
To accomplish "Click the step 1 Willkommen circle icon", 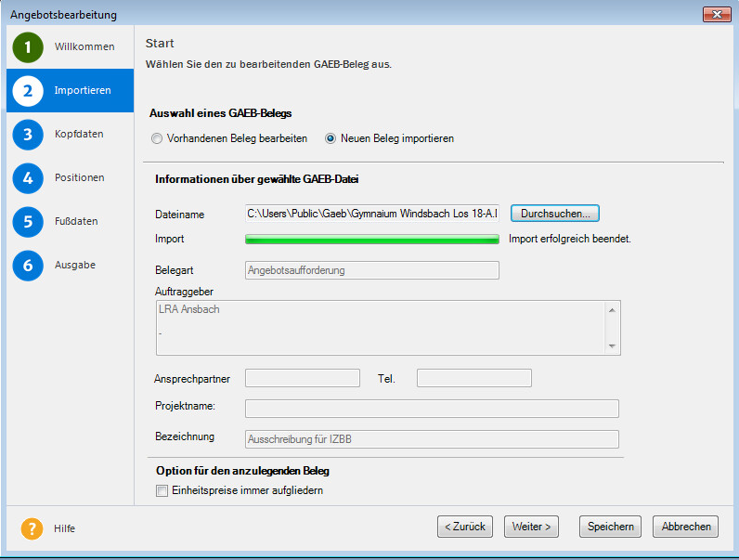I will pos(28,47).
